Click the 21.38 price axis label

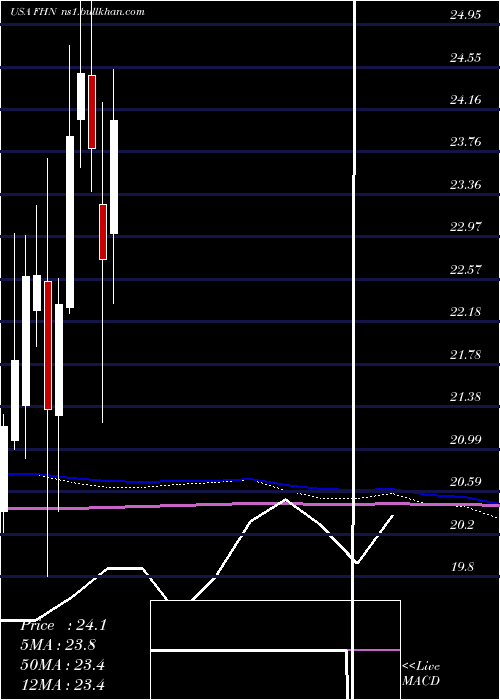[x=466, y=396]
